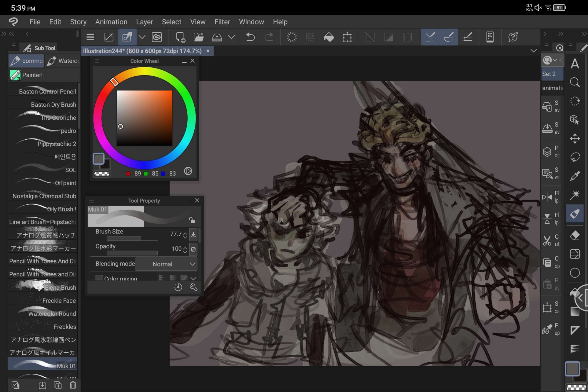Image resolution: width=588 pixels, height=392 pixels.
Task: Select the Eyedropper tool
Action: [x=574, y=176]
